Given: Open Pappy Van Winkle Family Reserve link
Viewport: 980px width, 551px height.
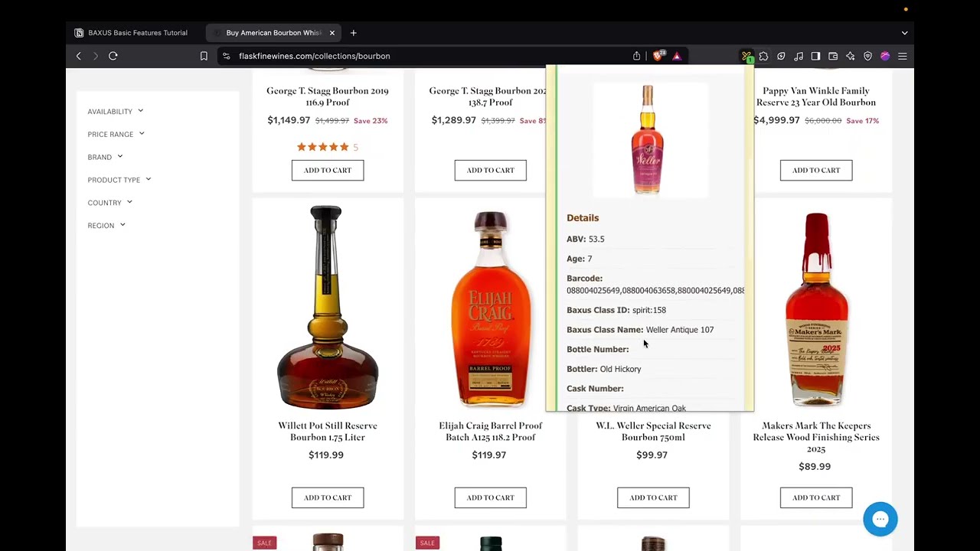Looking at the screenshot, I should [816, 96].
